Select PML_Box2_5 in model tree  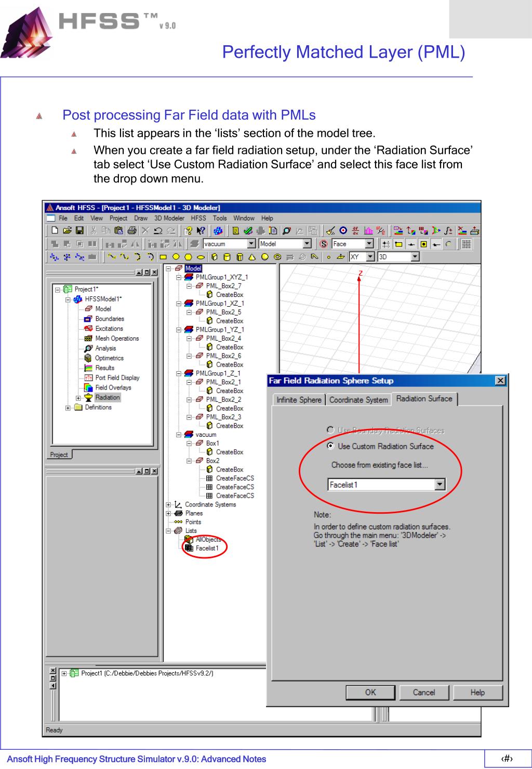[x=223, y=312]
